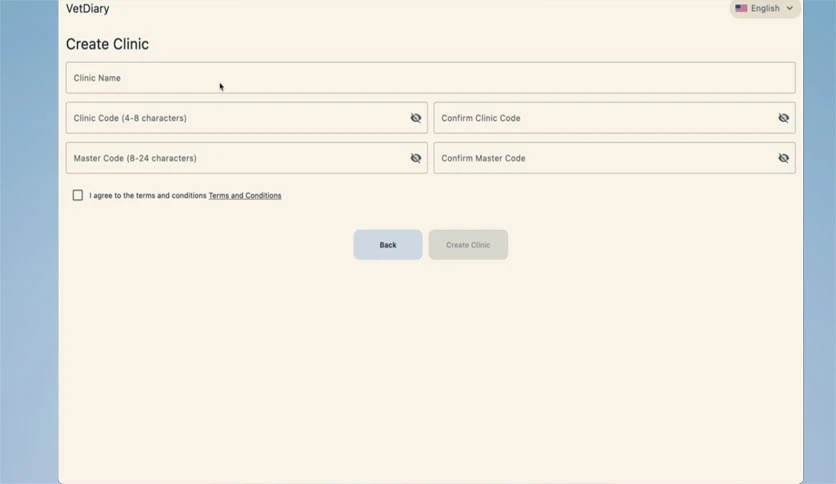Open the English language dropdown
The height and width of the screenshot is (484, 836).
click(765, 9)
